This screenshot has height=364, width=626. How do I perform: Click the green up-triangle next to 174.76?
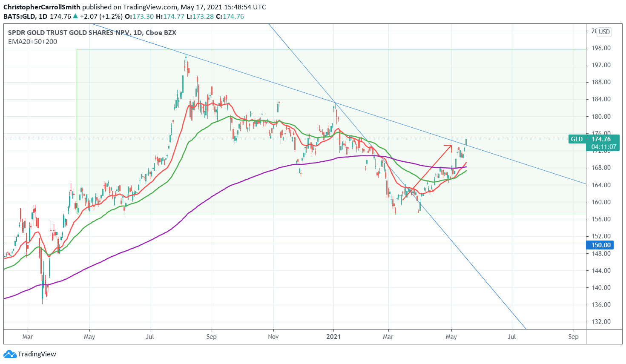pyautogui.click(x=75, y=16)
